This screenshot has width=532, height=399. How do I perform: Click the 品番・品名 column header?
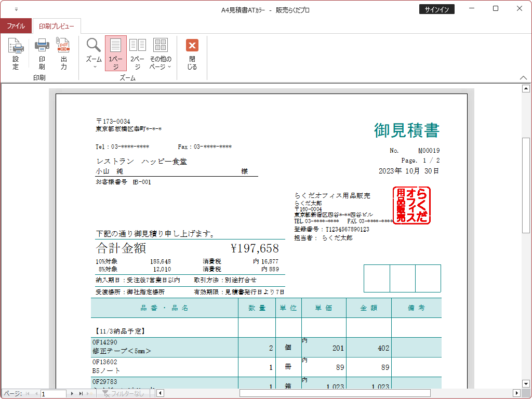[x=165, y=308]
